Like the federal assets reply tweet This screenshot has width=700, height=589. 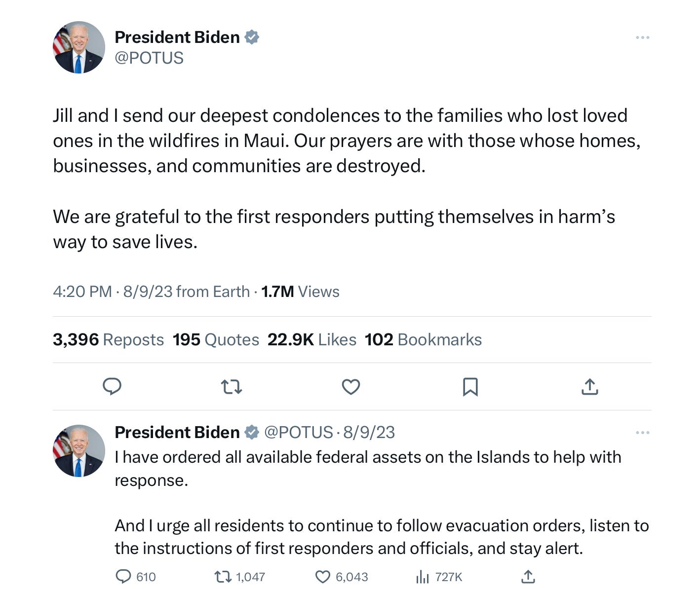323,576
